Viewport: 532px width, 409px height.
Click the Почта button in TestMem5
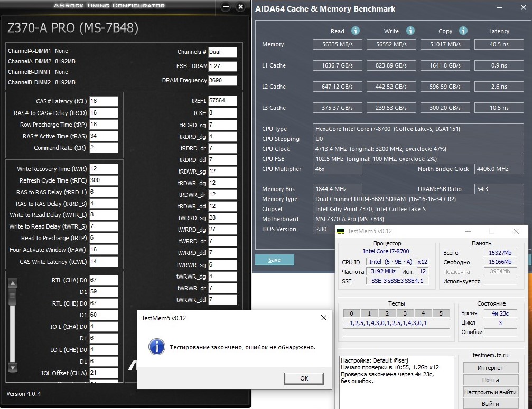491,380
